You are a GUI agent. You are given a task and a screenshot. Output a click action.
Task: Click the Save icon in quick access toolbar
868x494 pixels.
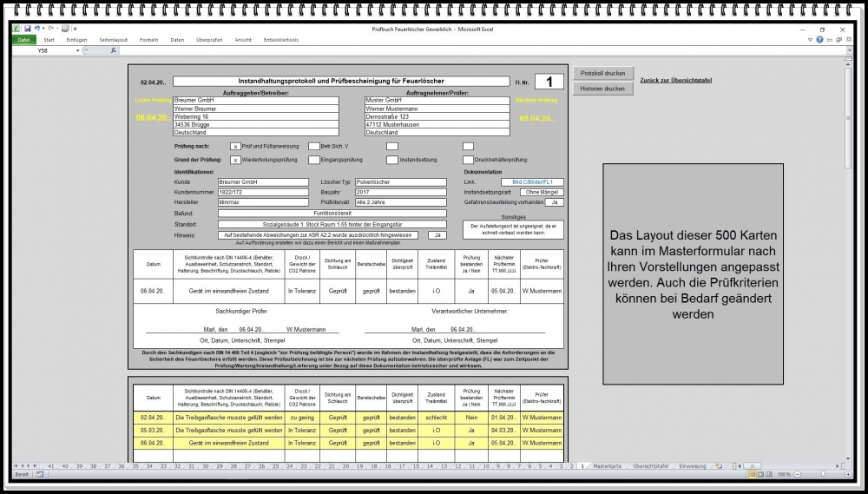[x=28, y=29]
